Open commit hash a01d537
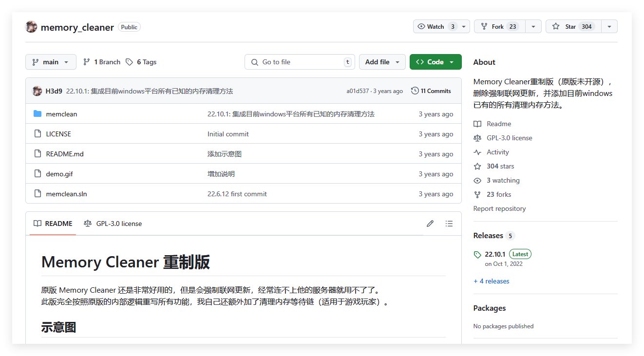 click(358, 91)
